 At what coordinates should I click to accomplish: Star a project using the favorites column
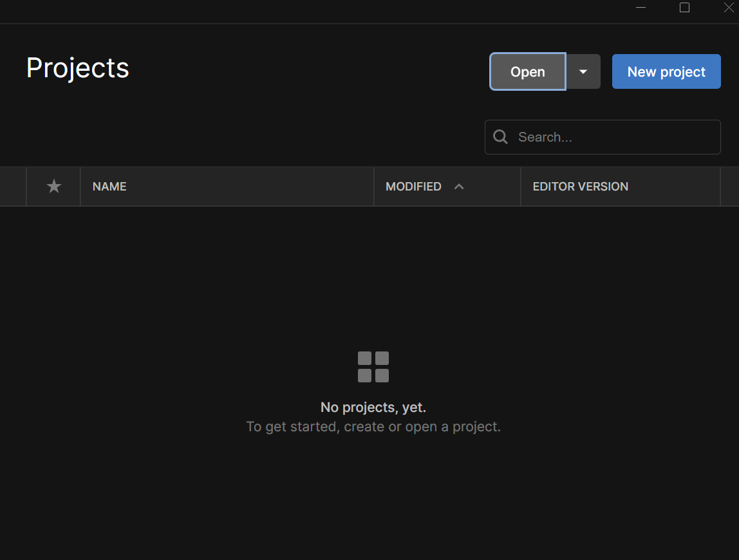point(53,186)
